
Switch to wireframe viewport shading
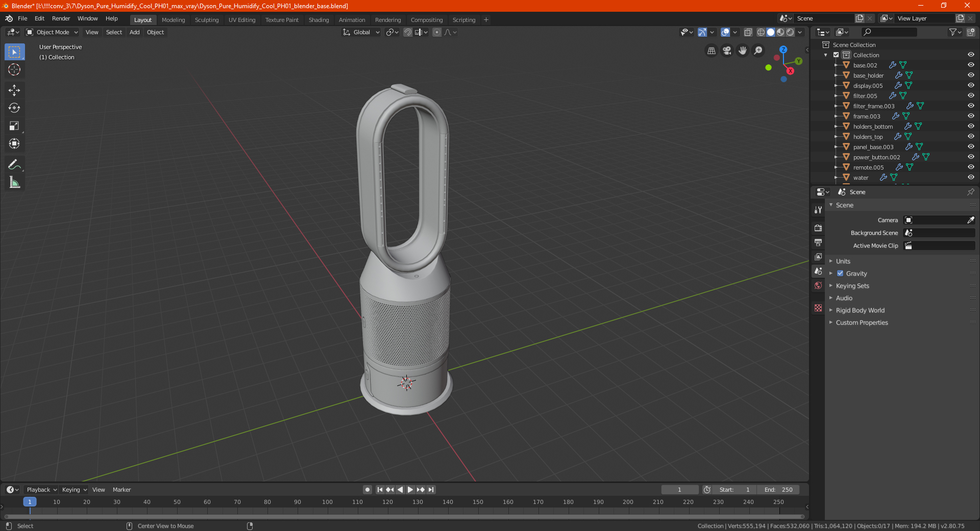point(761,32)
